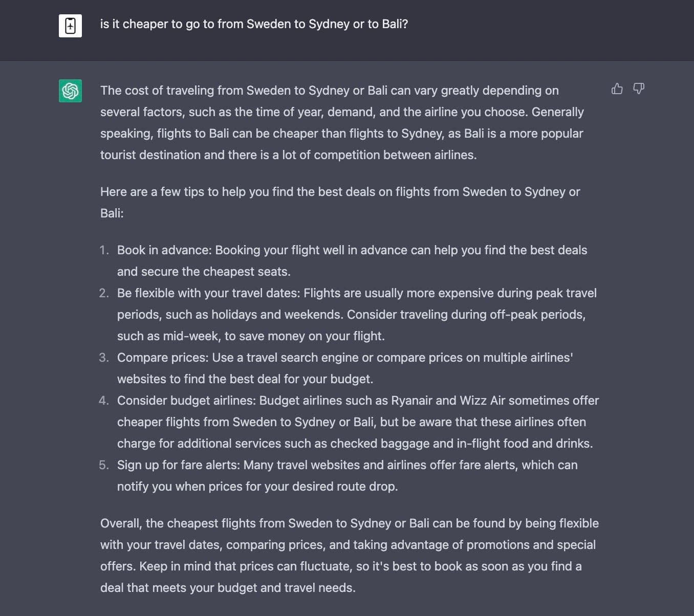Click the 'Consider budget airlines' tip text
This screenshot has height=616, width=694.
coord(358,422)
